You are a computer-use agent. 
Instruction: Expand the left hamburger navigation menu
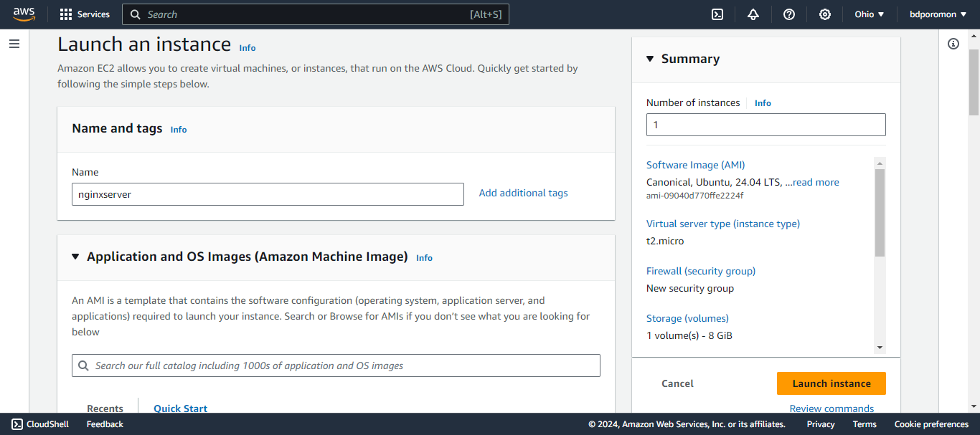pos(14,44)
